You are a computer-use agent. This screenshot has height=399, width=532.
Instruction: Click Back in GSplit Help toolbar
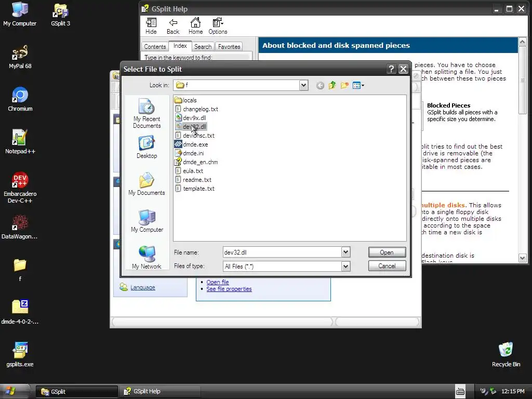[x=173, y=26]
